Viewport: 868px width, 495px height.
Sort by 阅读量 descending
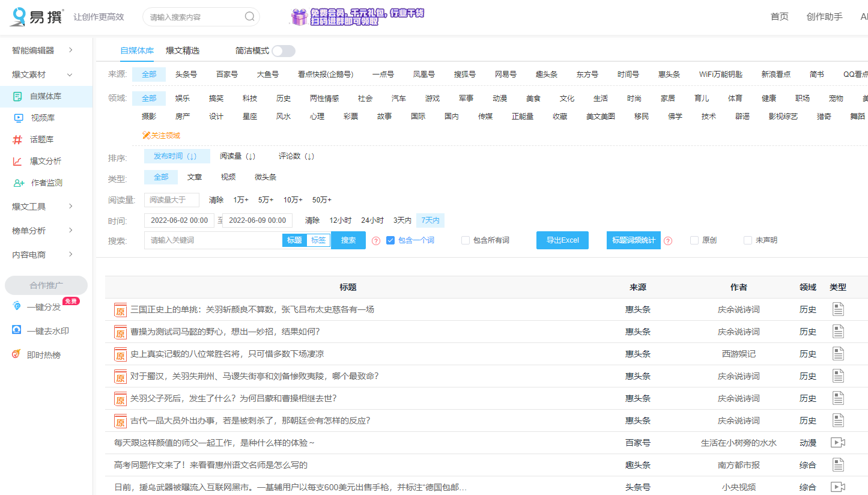tap(237, 156)
